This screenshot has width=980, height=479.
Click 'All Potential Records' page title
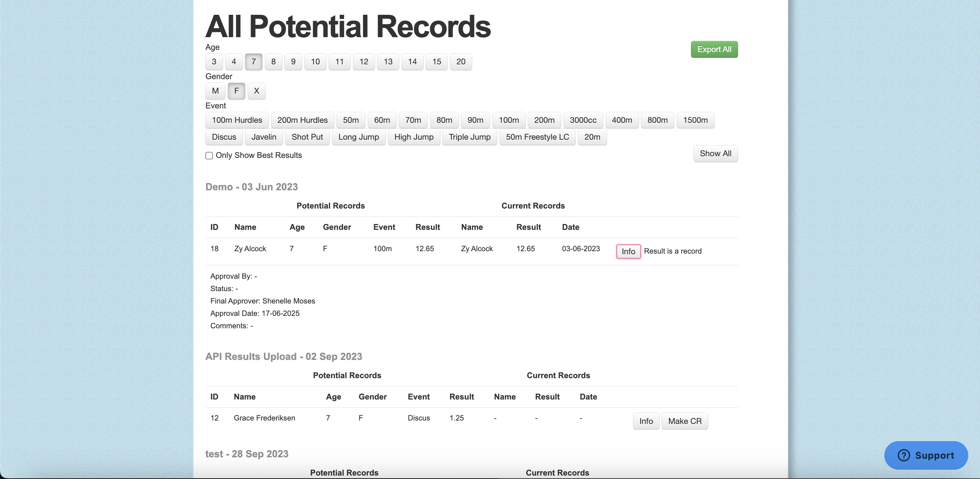(348, 26)
